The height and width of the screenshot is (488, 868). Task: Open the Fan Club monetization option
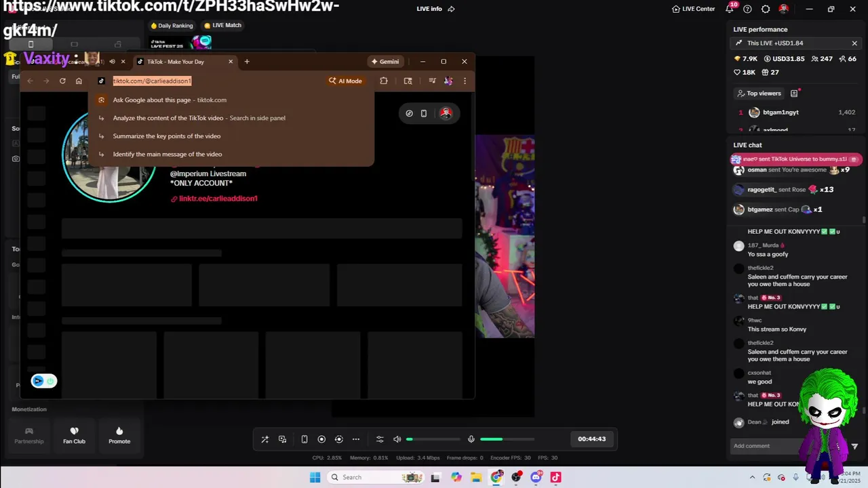pyautogui.click(x=74, y=435)
